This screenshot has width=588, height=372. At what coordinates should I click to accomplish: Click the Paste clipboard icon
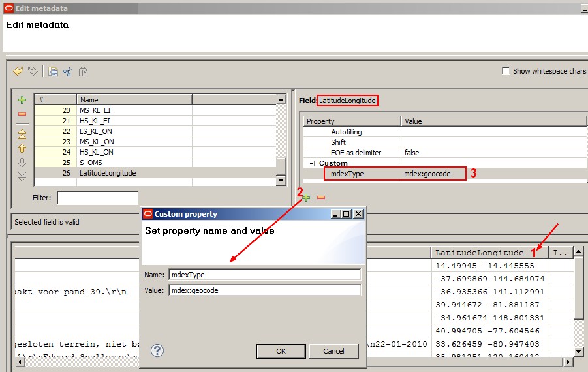click(83, 72)
